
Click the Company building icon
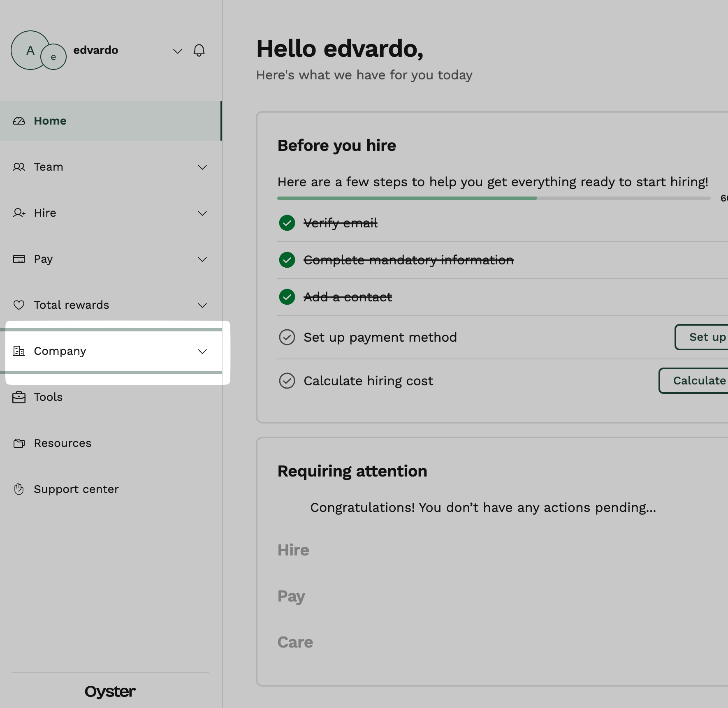click(19, 351)
